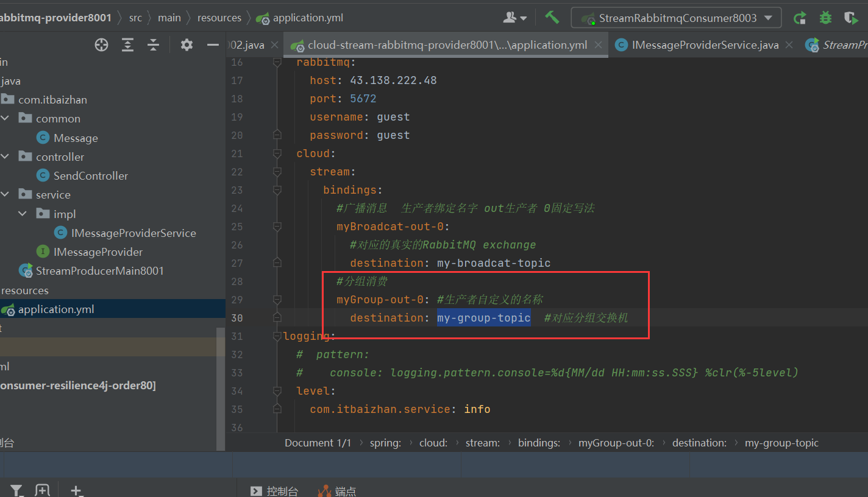Click the highlighted my-group-topic value
This screenshot has height=497, width=868.
point(484,317)
